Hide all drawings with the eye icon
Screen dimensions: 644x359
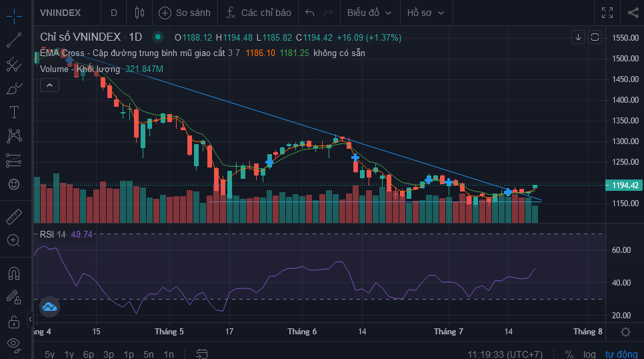(14, 344)
